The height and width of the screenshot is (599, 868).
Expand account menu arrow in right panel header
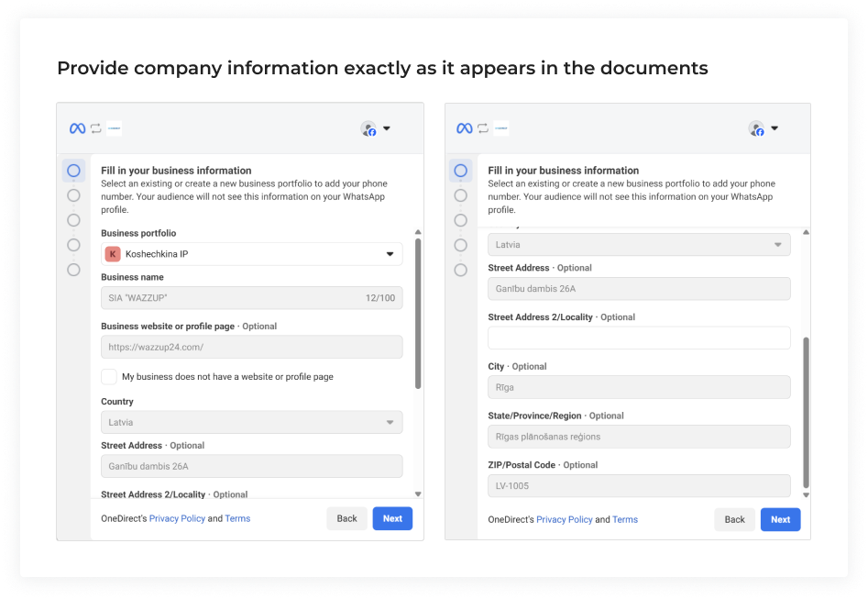(775, 128)
